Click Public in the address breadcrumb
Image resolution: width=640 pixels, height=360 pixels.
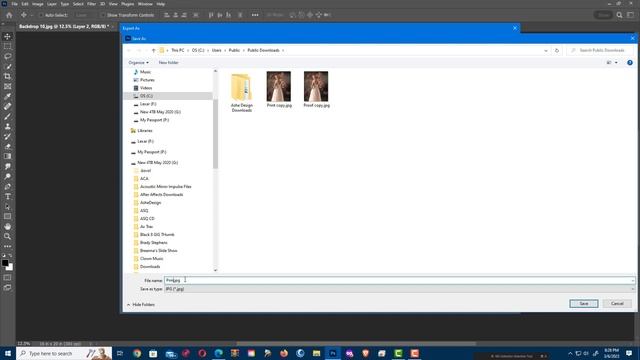pyautogui.click(x=234, y=50)
